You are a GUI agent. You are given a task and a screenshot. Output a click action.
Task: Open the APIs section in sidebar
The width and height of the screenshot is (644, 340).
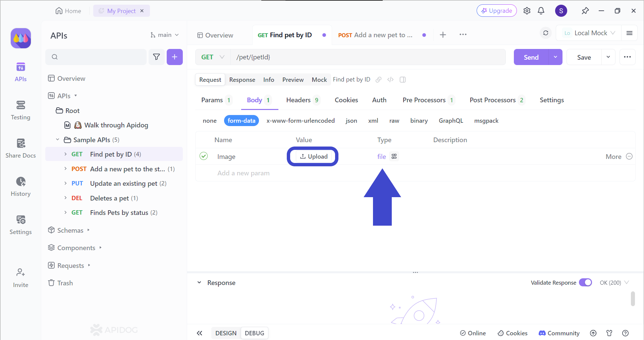tap(20, 72)
